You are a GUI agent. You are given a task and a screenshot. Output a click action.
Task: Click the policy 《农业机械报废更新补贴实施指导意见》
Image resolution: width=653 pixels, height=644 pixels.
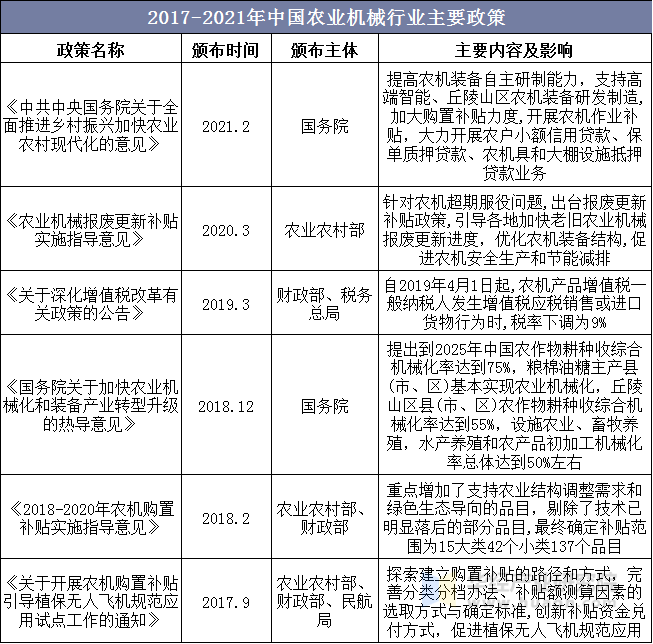(x=91, y=230)
